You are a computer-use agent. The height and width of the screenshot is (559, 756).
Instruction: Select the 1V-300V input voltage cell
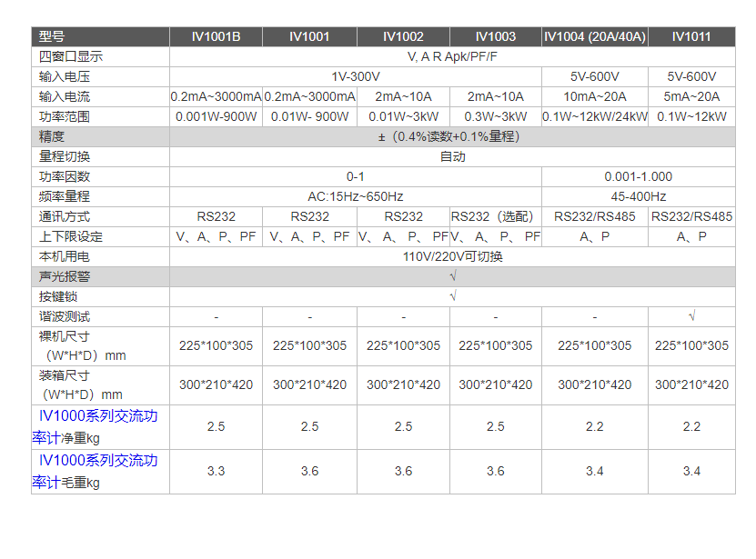coord(356,76)
